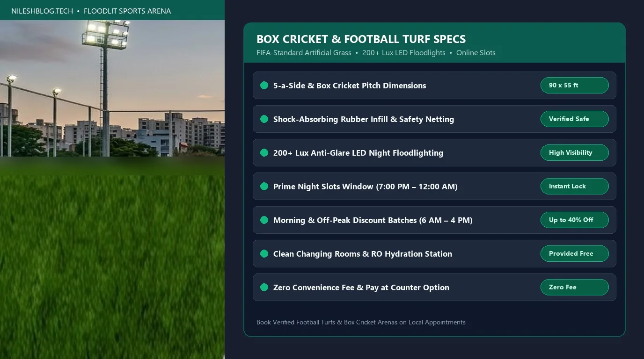Select 'Clean Changing Rooms & RO Hydration Station'
This screenshot has width=644, height=359.
click(363, 254)
